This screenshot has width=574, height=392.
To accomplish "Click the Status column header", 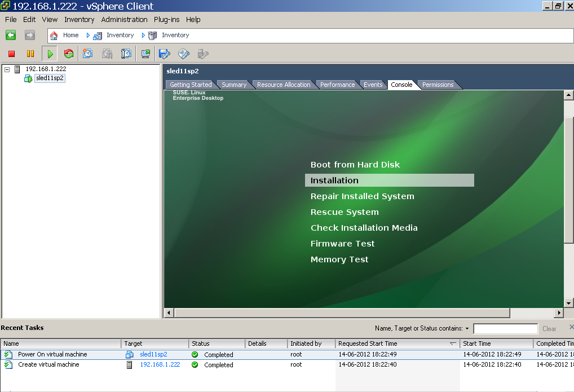I will tap(217, 343).
